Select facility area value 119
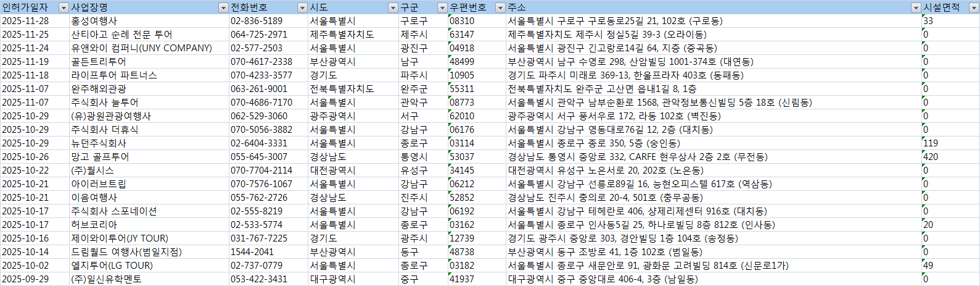This screenshot has width=980, height=286. coord(950,143)
